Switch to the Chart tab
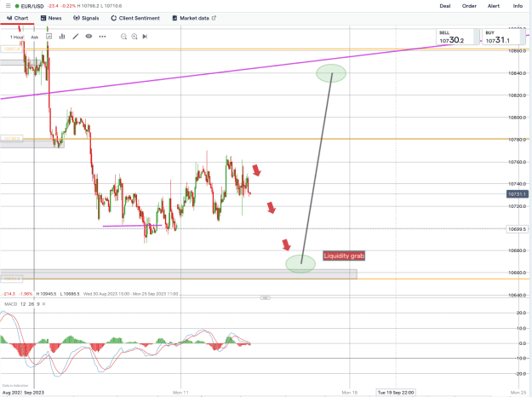This screenshot has width=532, height=397. (17, 18)
